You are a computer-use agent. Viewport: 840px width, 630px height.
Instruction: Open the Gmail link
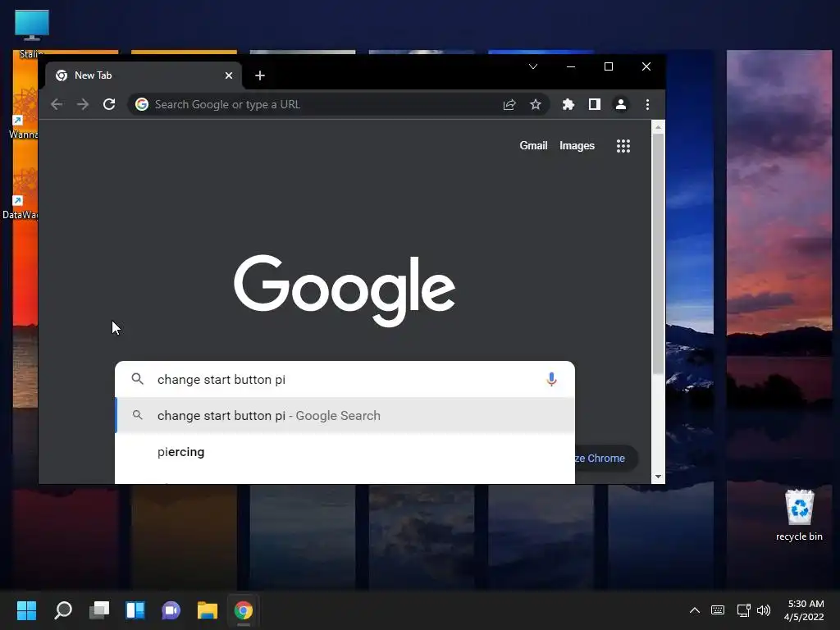[533, 146]
